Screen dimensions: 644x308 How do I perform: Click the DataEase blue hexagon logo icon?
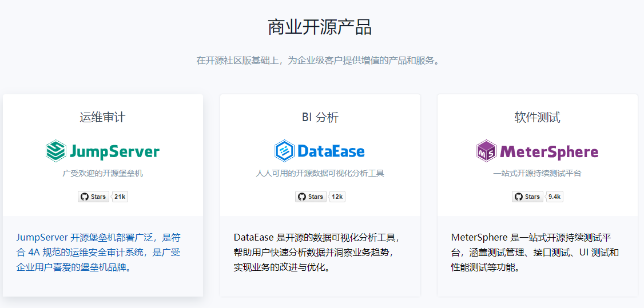[x=285, y=151]
